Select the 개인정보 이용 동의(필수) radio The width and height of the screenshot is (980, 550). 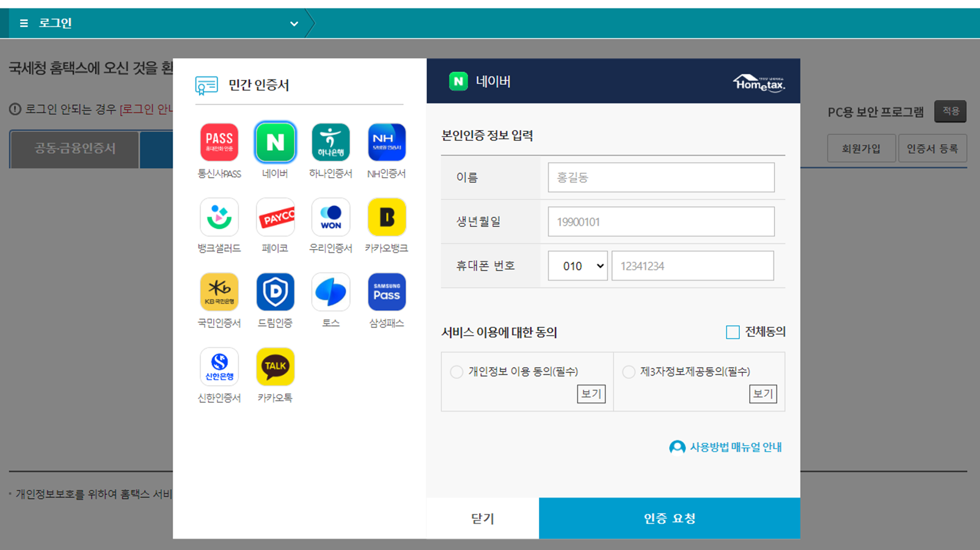coord(456,372)
